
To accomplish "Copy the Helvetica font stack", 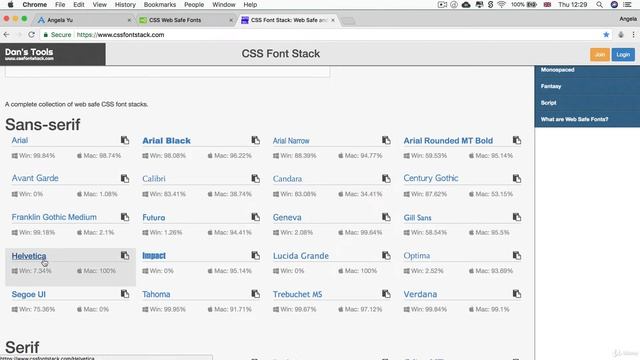I will [125, 256].
